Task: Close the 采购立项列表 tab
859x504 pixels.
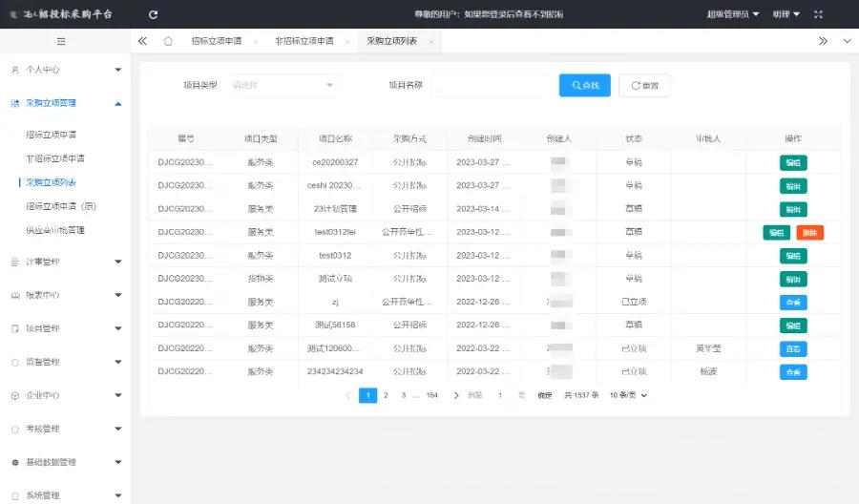Action: (x=431, y=42)
